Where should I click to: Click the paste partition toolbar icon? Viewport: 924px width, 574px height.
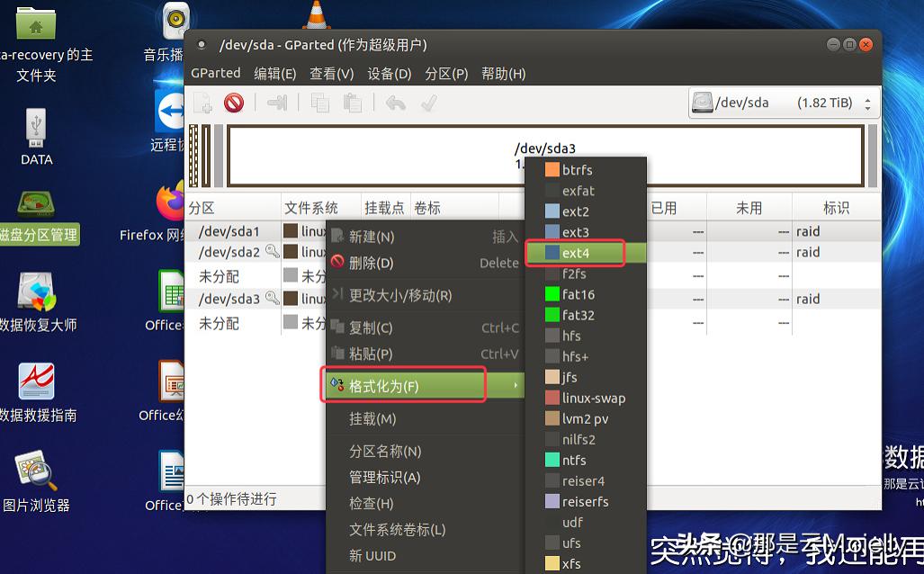point(351,103)
